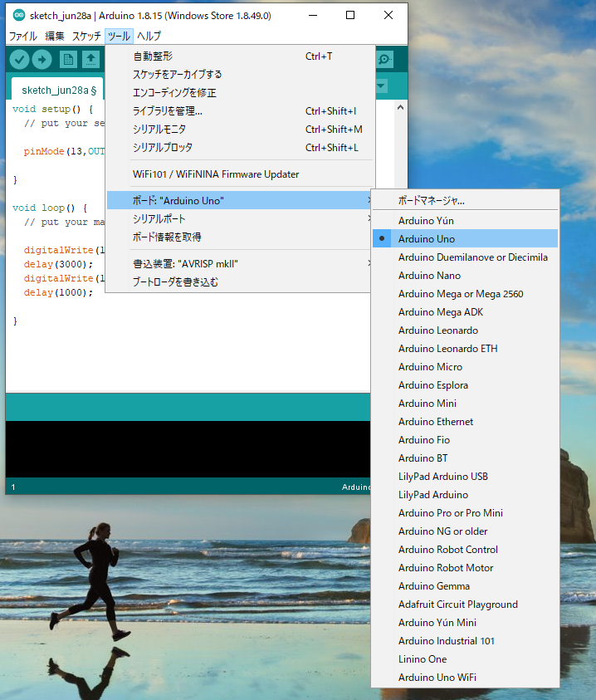Expand the ボード "Arduino Uno" submenu arrow
Screen dimensions: 596x700
pos(369,200)
